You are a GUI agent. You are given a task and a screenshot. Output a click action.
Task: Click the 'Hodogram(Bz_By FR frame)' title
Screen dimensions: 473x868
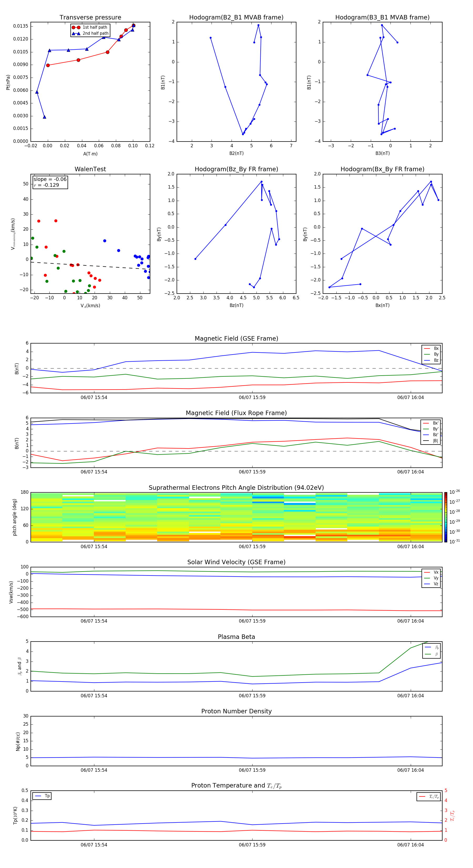click(x=236, y=169)
